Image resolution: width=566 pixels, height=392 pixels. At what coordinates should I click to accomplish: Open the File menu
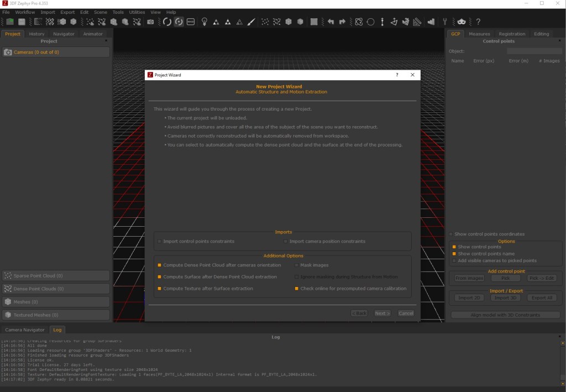coord(6,12)
